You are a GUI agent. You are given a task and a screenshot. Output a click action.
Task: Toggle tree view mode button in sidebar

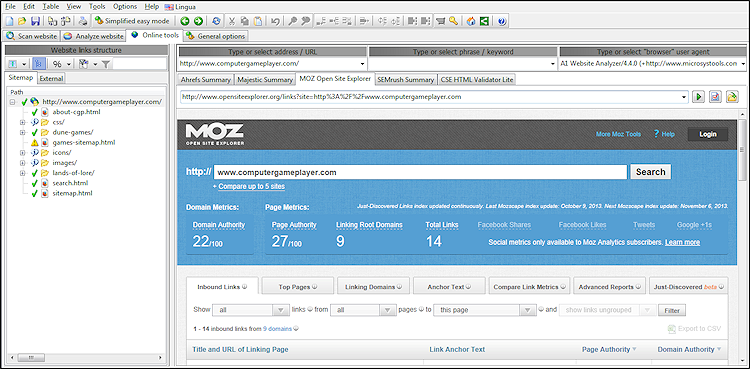(x=39, y=64)
